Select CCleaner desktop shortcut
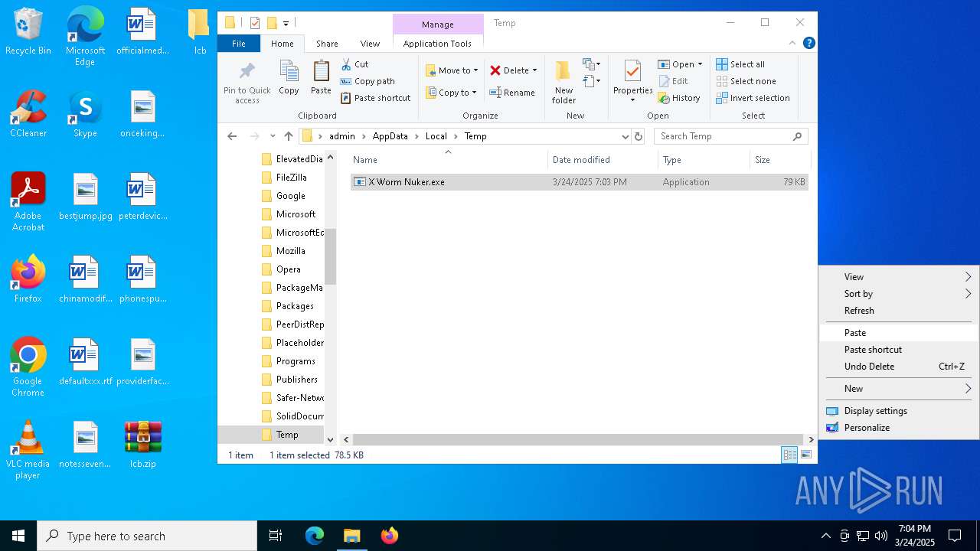The width and height of the screenshot is (980, 551). [28, 114]
